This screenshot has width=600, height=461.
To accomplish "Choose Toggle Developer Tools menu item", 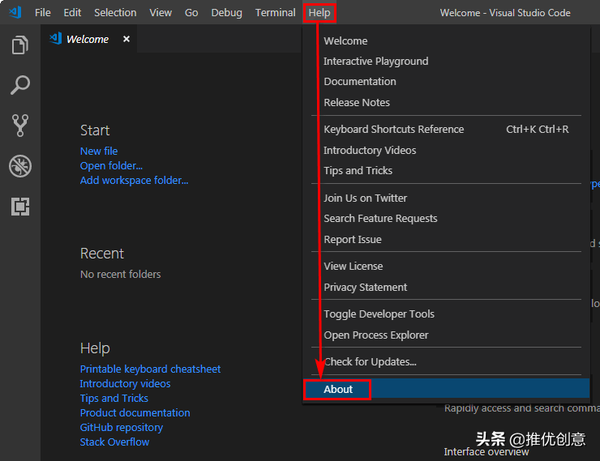I will [x=446, y=314].
